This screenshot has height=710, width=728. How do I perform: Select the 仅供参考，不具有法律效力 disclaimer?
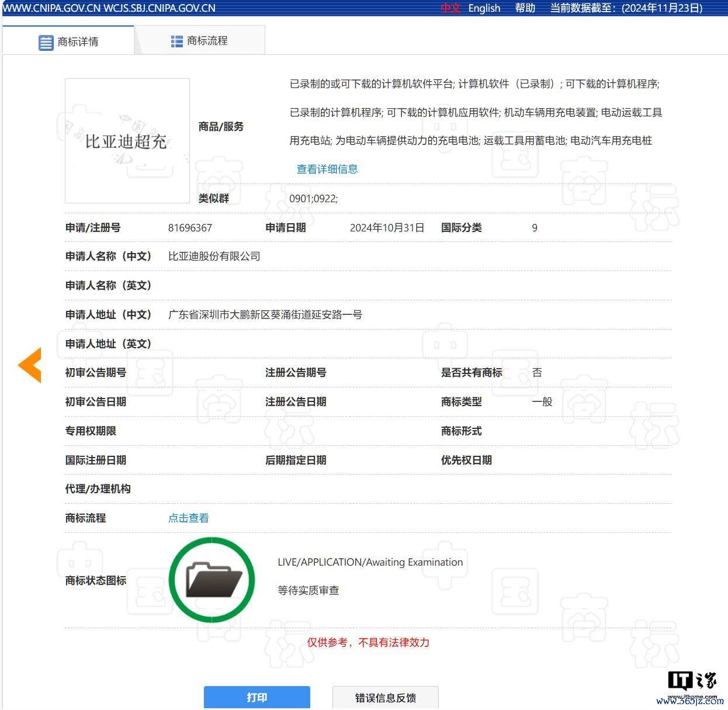368,642
